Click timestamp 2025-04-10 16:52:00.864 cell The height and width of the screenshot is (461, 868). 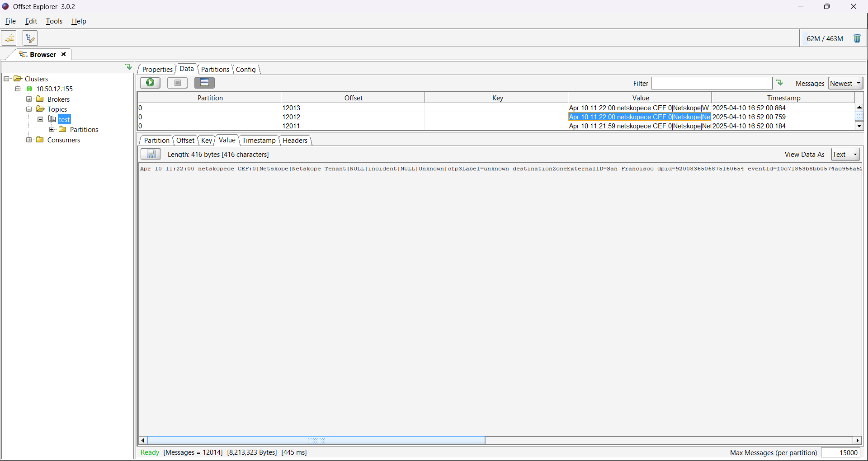coord(783,108)
